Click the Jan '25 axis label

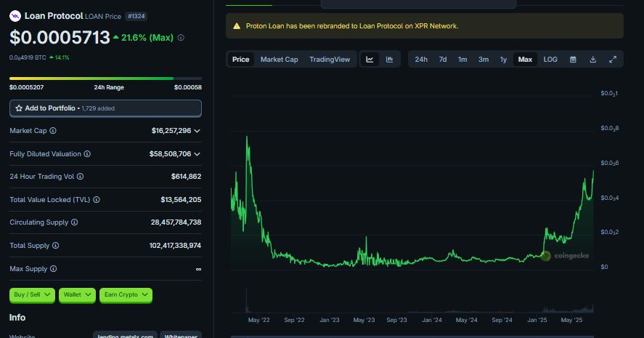[x=537, y=320]
